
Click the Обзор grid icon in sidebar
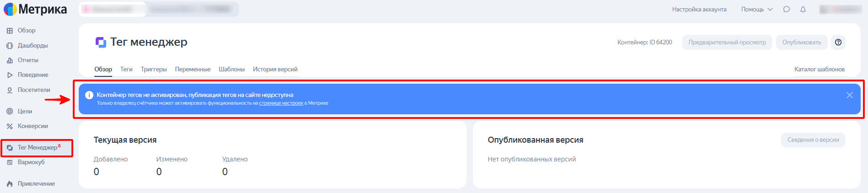pos(10,31)
